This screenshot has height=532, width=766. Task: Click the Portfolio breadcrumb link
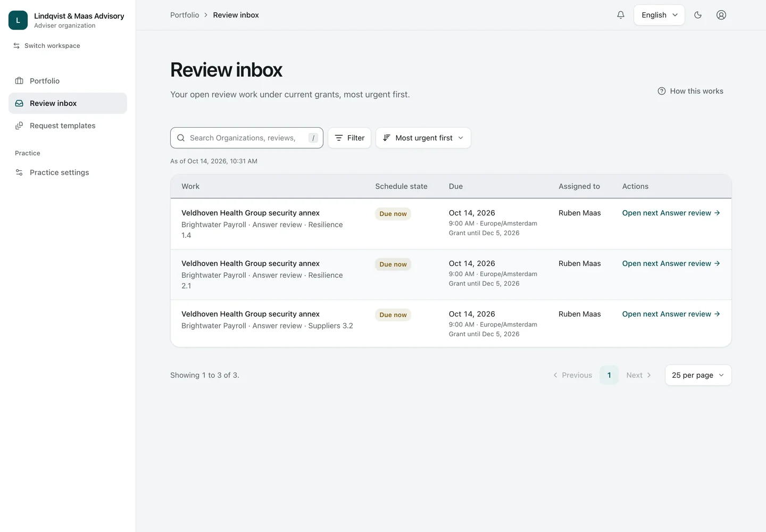(185, 15)
